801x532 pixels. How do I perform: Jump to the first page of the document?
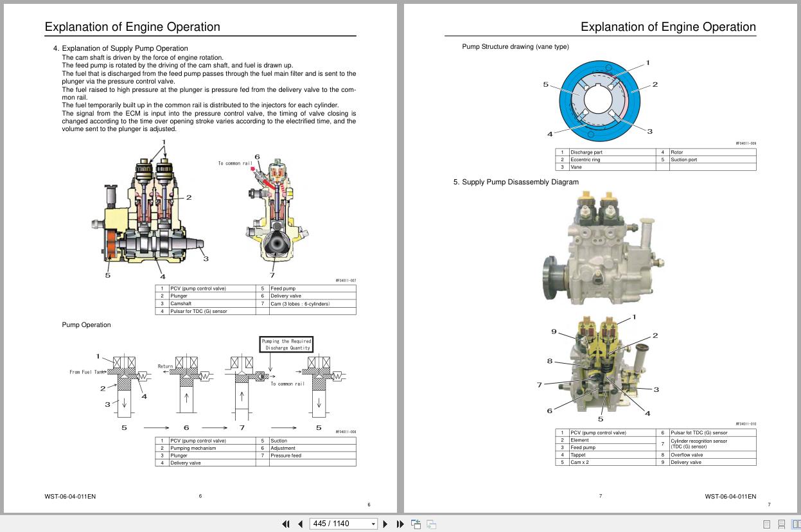click(286, 524)
